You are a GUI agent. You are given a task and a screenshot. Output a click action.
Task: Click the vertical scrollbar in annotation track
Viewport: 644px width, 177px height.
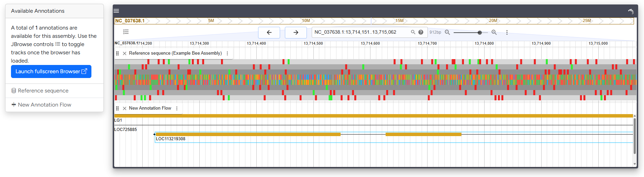(x=635, y=136)
